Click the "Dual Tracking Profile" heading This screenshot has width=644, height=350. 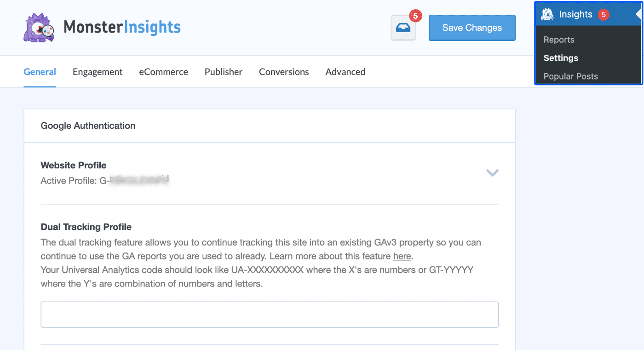[x=86, y=227]
